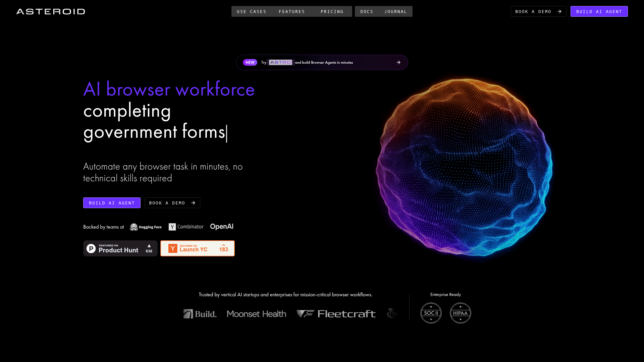Click the glowing particle sphere graphic
644x362 pixels.
pos(465,168)
